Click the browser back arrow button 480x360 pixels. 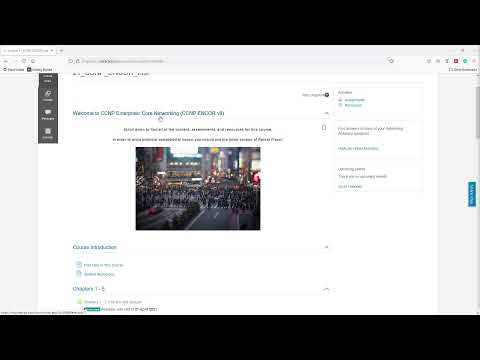6,61
